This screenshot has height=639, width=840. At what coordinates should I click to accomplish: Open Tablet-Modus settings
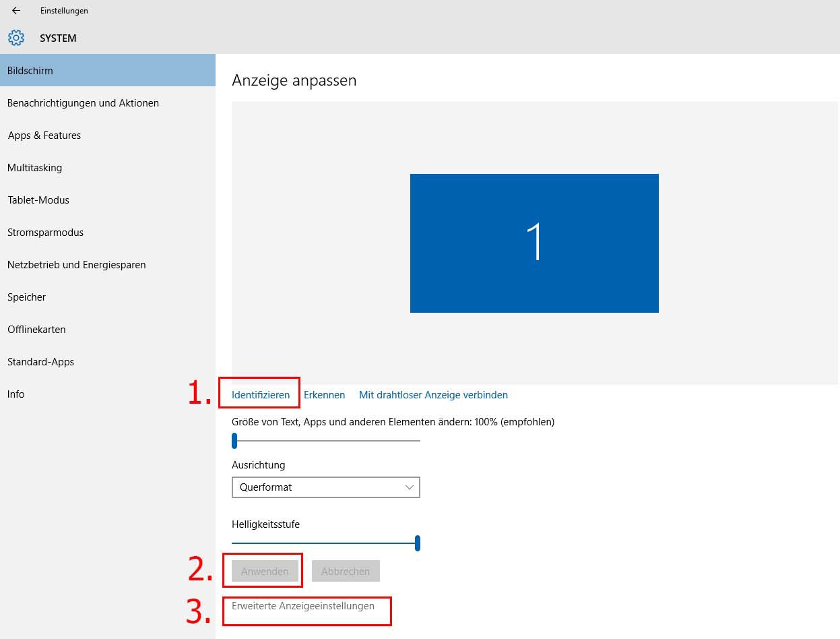108,200
